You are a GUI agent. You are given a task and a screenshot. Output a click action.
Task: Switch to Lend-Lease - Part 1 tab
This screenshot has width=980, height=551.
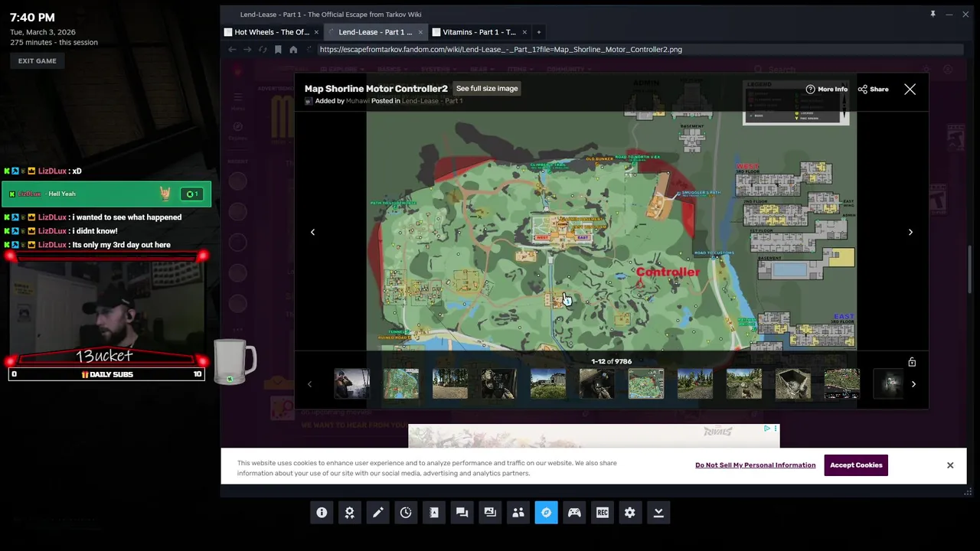(374, 32)
